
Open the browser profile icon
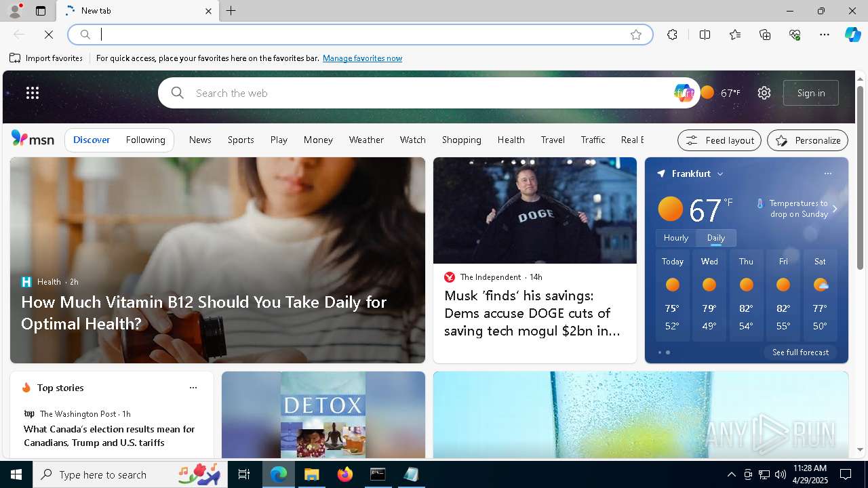pyautogui.click(x=14, y=11)
